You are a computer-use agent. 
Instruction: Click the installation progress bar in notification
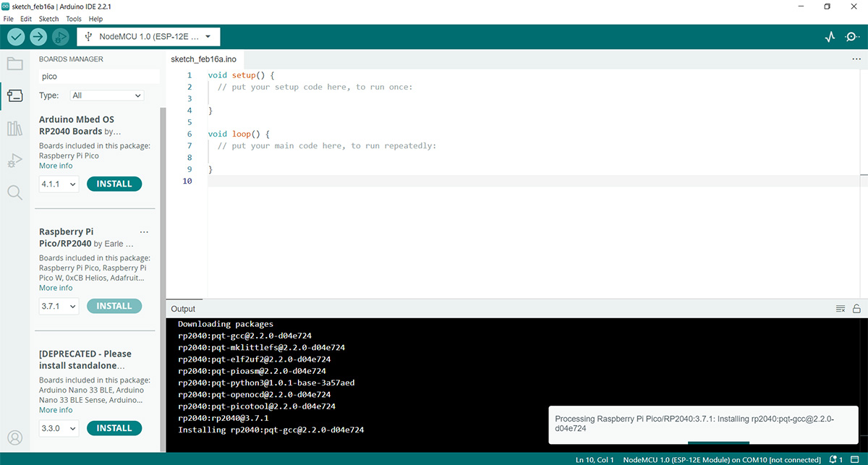718,442
